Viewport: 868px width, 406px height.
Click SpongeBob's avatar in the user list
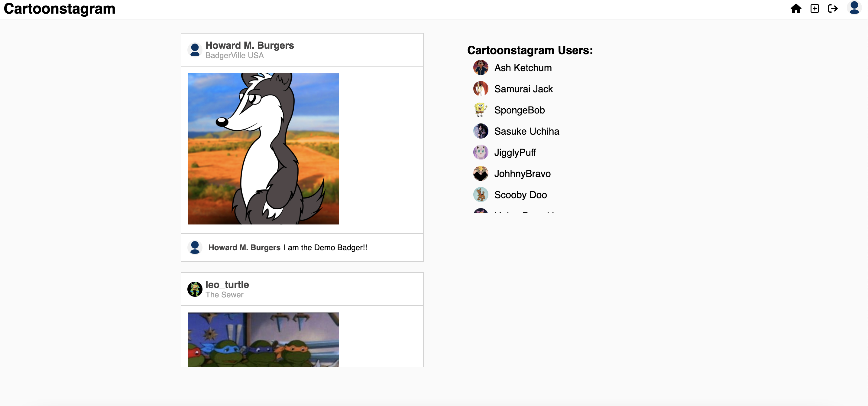(x=481, y=110)
